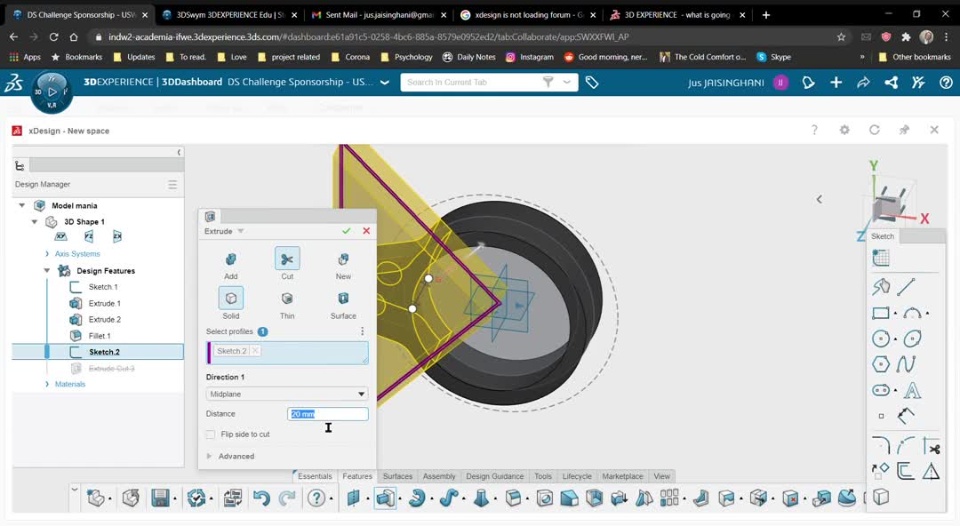
Task: Cancel the Extrude with red X
Action: 366,231
